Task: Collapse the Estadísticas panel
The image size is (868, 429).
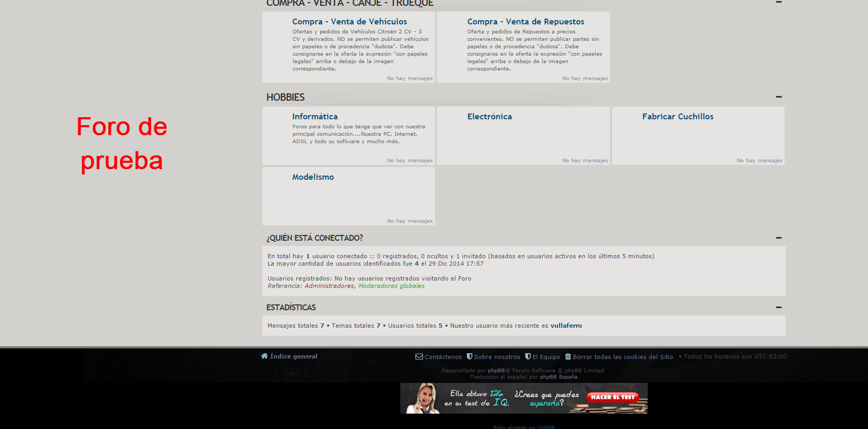Action: [x=778, y=308]
